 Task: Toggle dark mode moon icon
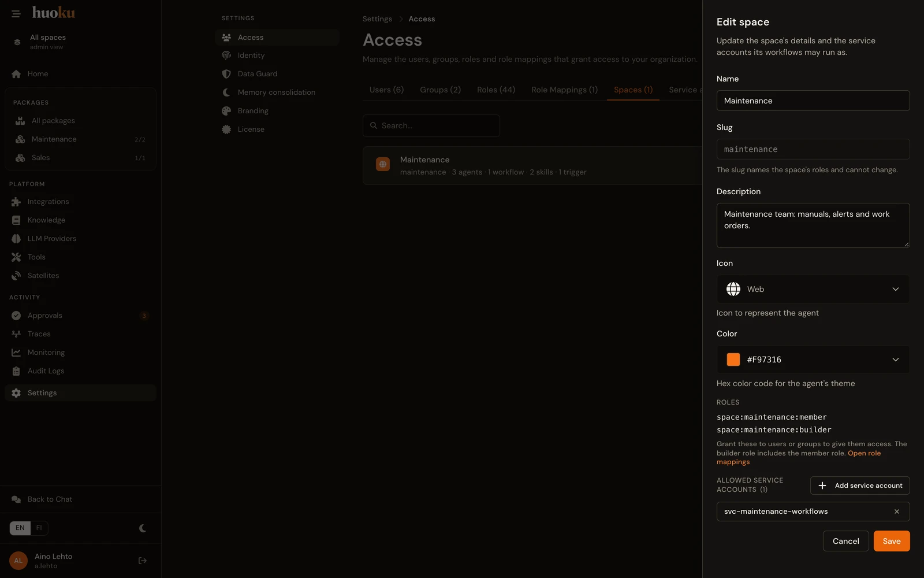coord(143,528)
